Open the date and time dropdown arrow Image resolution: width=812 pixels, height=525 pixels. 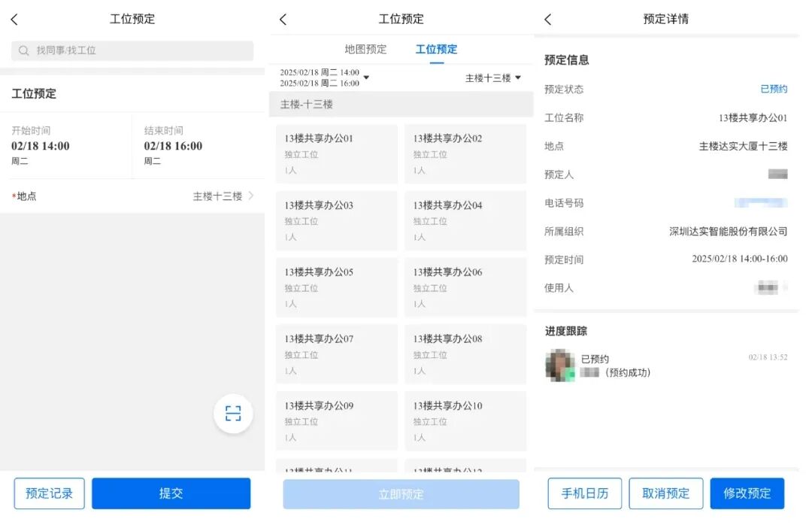coord(366,76)
